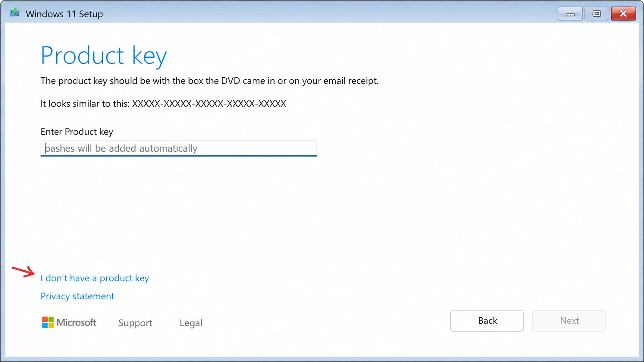The height and width of the screenshot is (362, 644).
Task: Open the Privacy statement link
Action: 77,296
